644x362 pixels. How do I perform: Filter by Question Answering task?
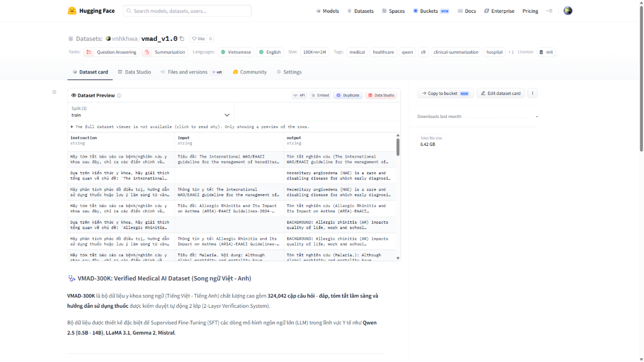[111, 52]
